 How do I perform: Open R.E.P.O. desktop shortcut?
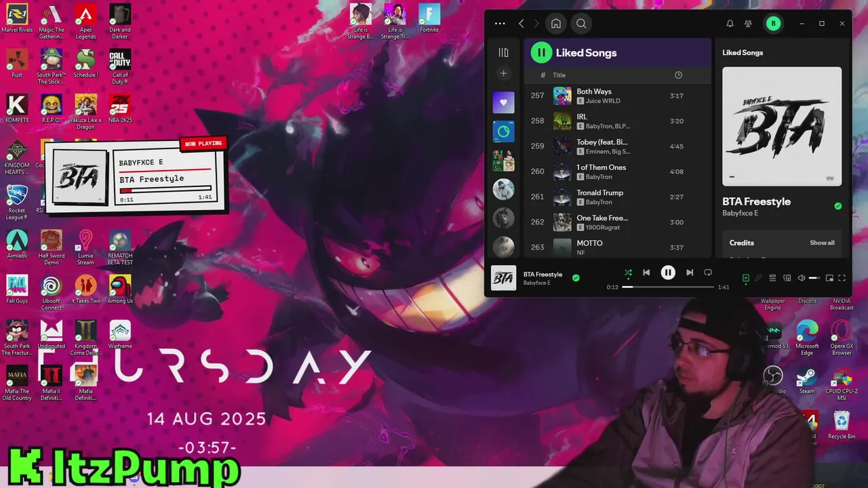pos(52,109)
